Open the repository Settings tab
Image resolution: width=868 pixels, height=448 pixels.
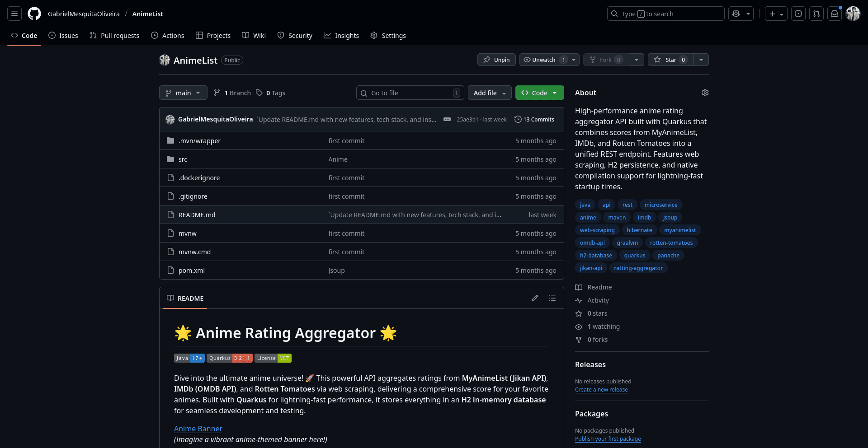click(x=388, y=36)
